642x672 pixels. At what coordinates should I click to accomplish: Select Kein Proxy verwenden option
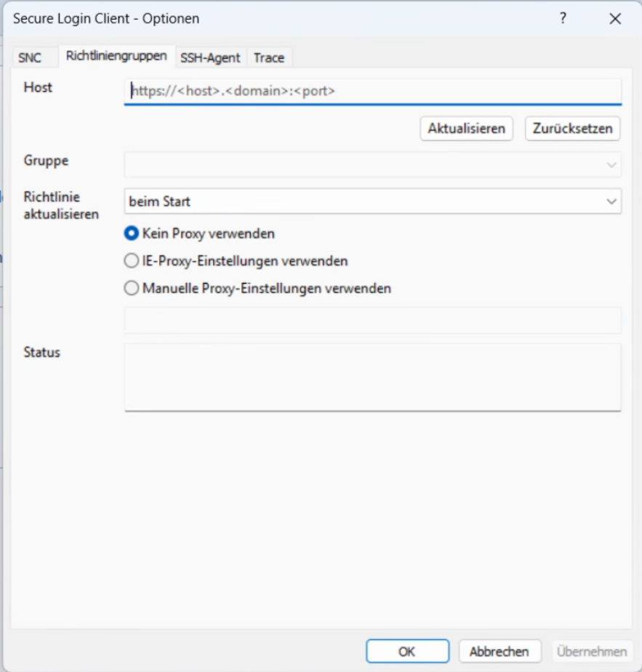132,233
